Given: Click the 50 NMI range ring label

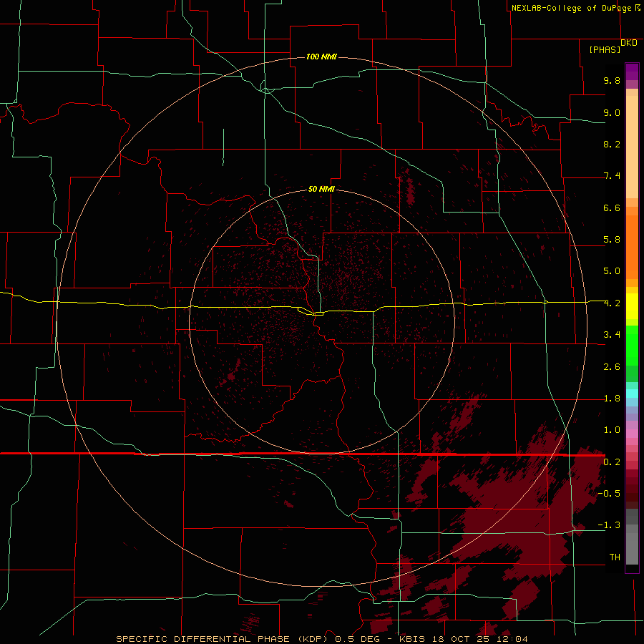Looking at the screenshot, I should point(321,189).
